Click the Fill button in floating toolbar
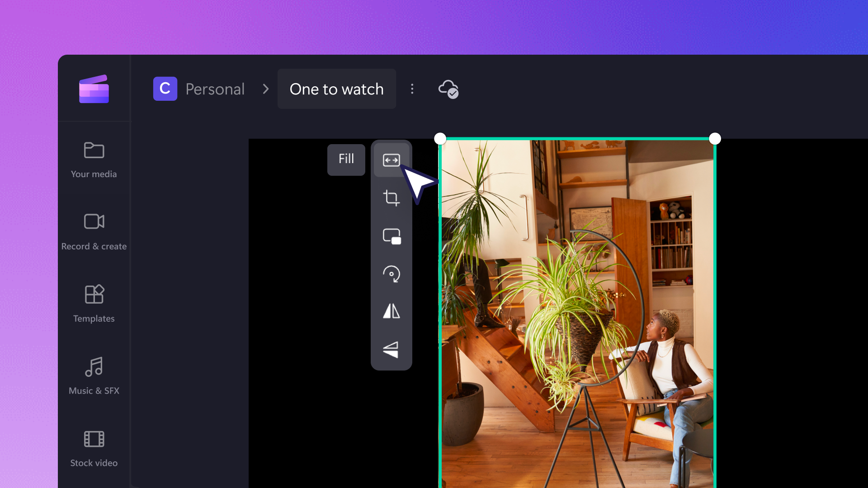The height and width of the screenshot is (488, 868). point(392,160)
